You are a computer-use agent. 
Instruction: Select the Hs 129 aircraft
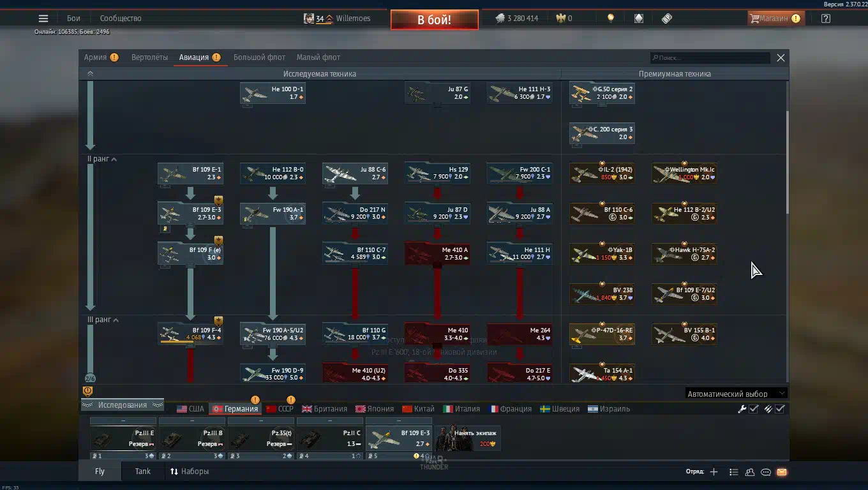coord(437,174)
